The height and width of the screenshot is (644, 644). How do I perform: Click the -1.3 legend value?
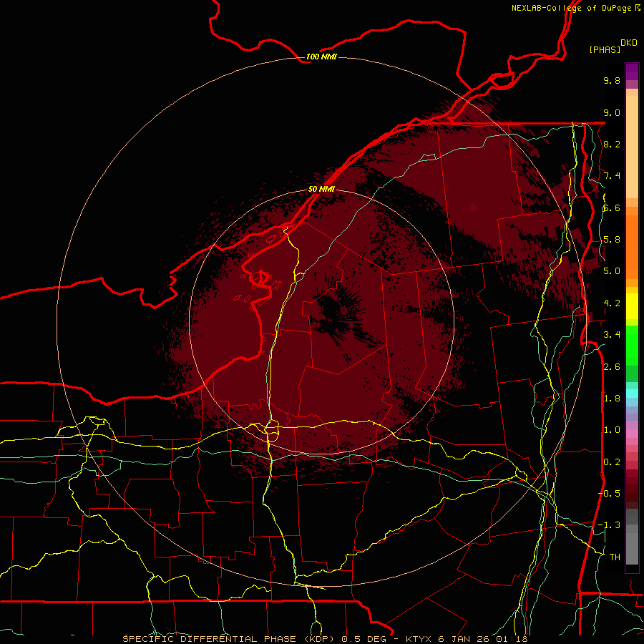coord(609,525)
